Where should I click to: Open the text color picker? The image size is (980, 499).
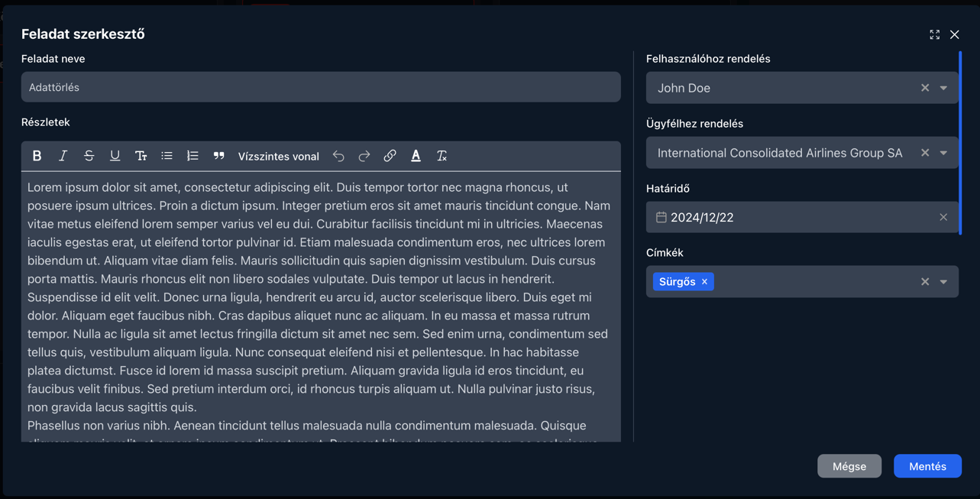tap(416, 156)
